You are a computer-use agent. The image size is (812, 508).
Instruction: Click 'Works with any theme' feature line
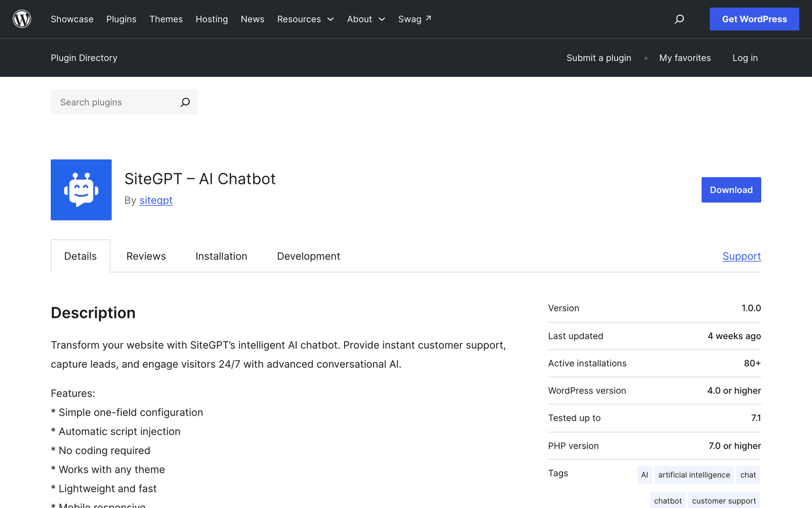(108, 469)
